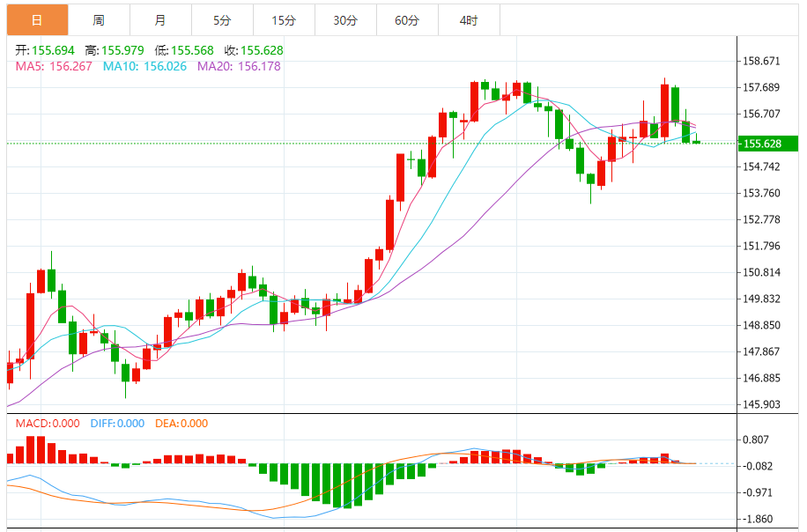Open the 4时 timeframe tab
This screenshot has width=807, height=532.
click(x=470, y=20)
